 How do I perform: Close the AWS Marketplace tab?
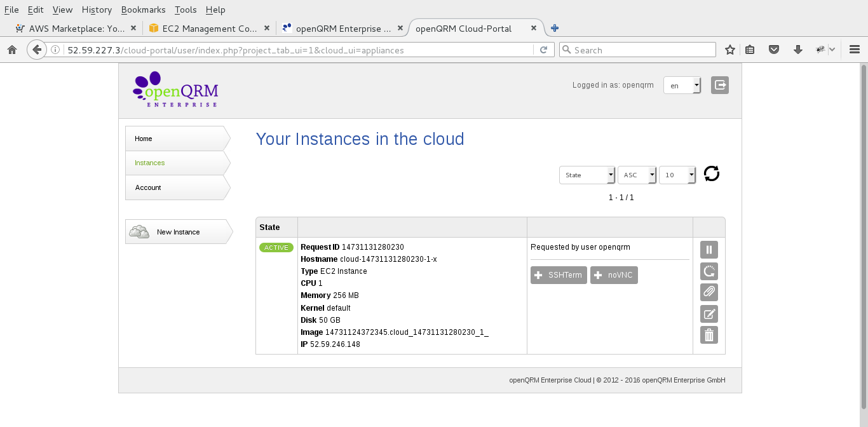click(x=133, y=28)
